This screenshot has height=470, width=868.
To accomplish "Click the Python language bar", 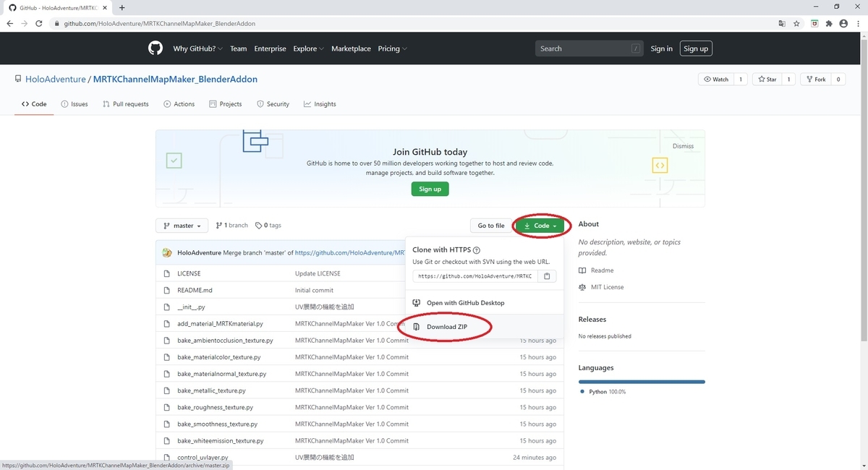I will 642,382.
